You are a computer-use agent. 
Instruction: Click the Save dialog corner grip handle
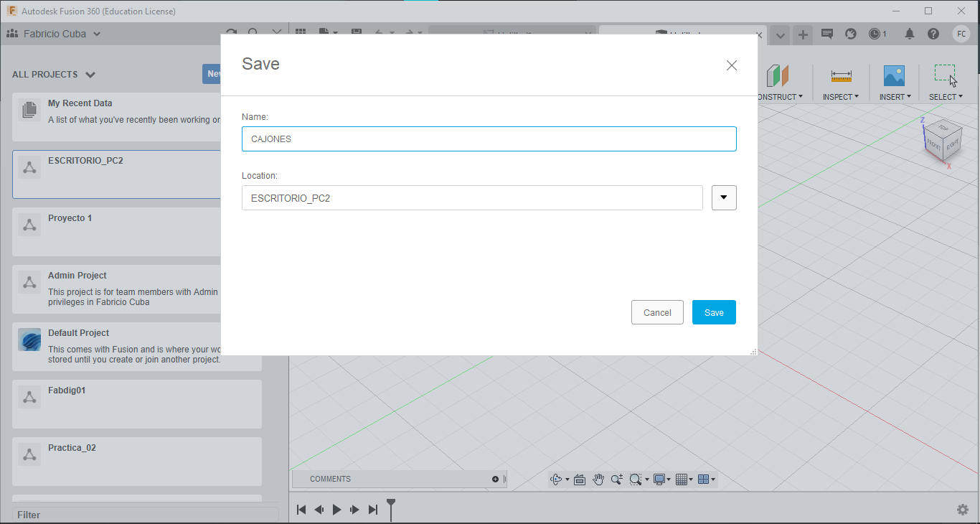pos(753,352)
